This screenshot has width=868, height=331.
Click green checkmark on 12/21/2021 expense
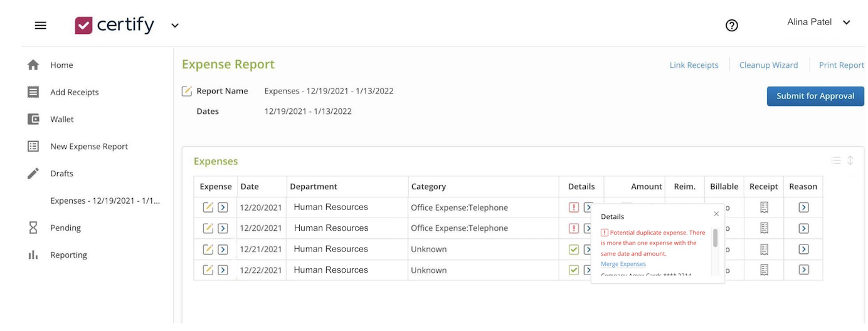573,250
